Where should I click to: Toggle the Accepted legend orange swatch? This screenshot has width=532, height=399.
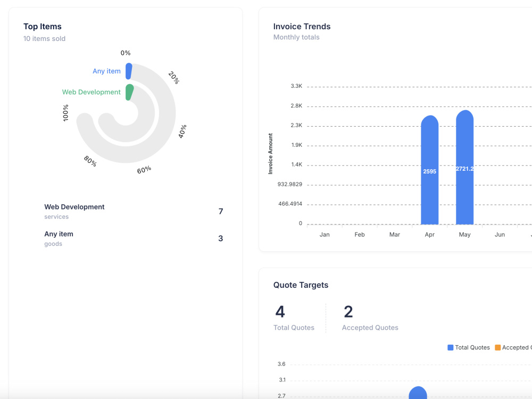(x=498, y=347)
